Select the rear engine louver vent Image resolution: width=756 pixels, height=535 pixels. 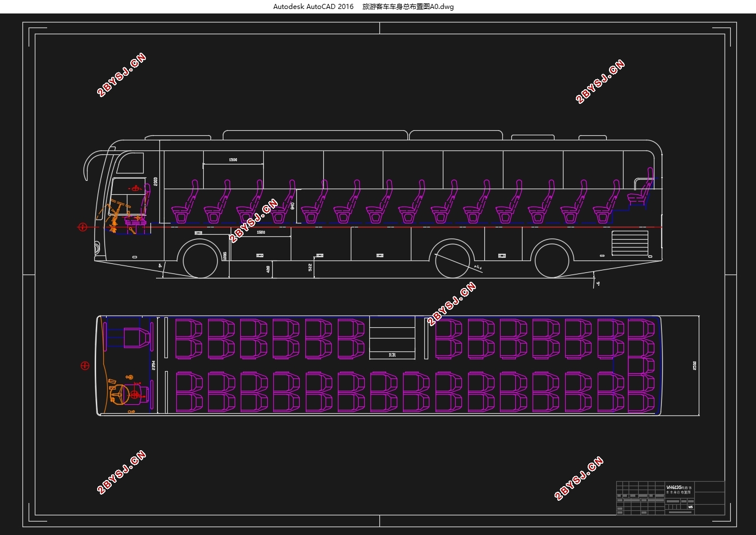tap(630, 243)
